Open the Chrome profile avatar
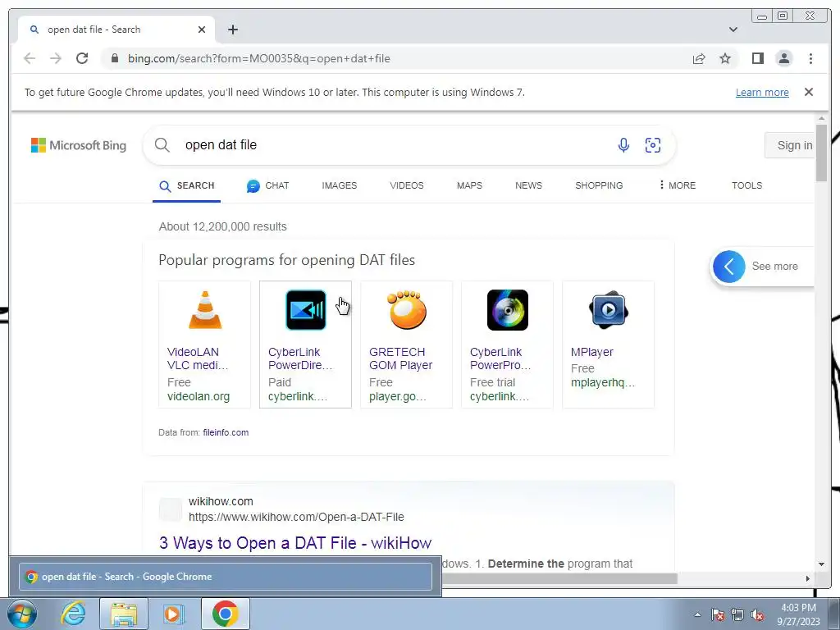Viewport: 840px width, 630px height. pos(783,58)
